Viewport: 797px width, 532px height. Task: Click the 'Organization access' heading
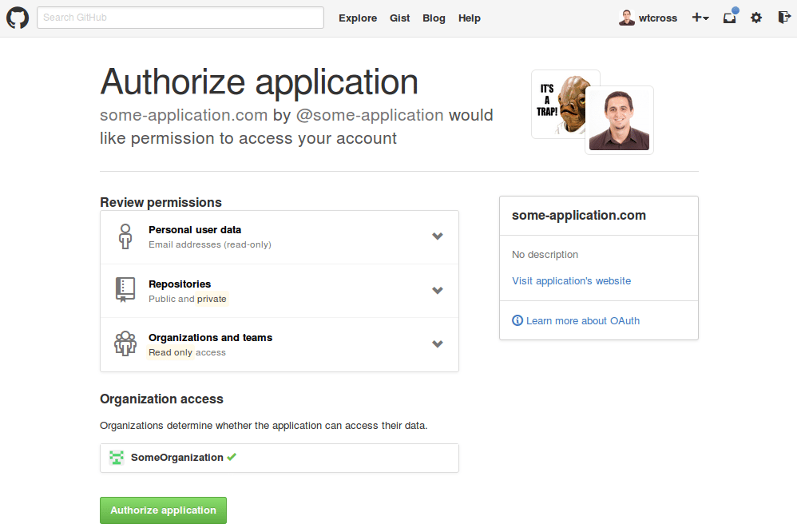161,399
